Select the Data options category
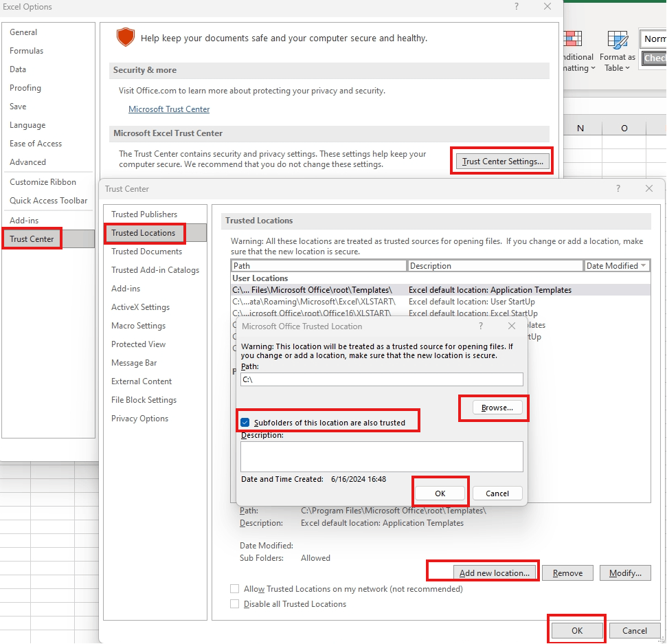Viewport: 667px width, 644px height. click(x=18, y=69)
